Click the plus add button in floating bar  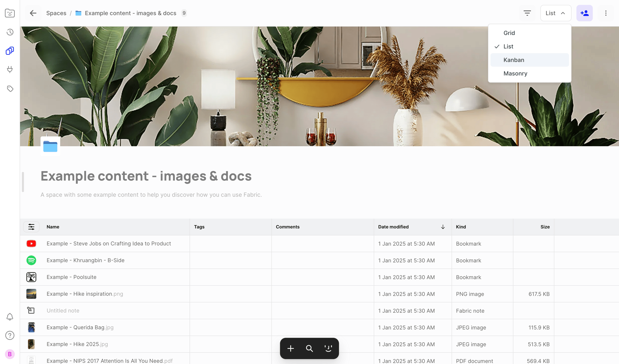click(x=291, y=349)
